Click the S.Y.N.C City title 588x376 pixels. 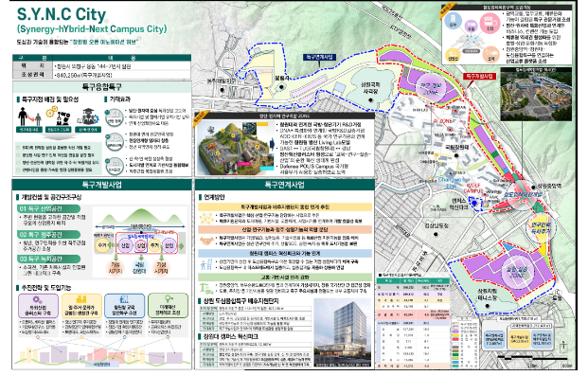[62, 14]
